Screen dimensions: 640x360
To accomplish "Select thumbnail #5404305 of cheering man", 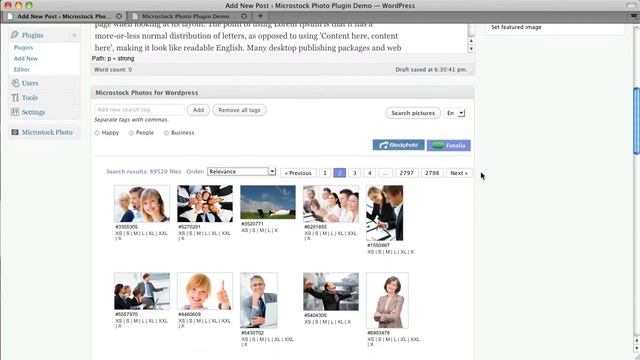I will tap(331, 292).
